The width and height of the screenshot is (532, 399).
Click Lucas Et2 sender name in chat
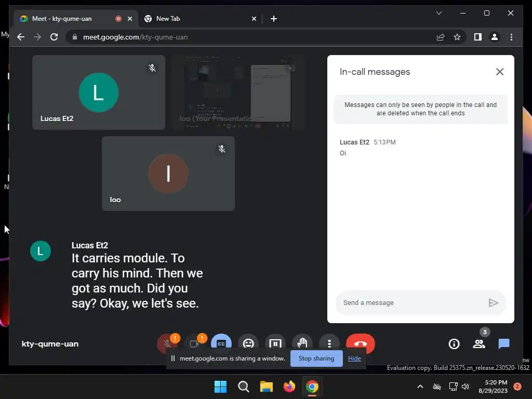tap(354, 142)
